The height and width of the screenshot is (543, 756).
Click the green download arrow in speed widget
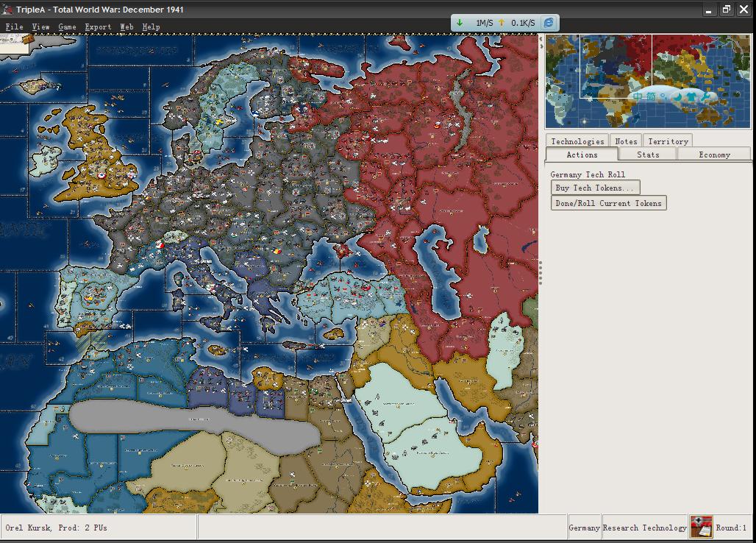pyautogui.click(x=460, y=22)
